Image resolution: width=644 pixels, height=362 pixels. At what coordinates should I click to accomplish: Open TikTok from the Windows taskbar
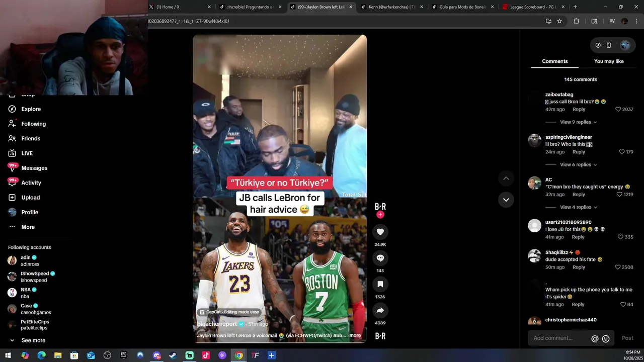tap(206, 355)
